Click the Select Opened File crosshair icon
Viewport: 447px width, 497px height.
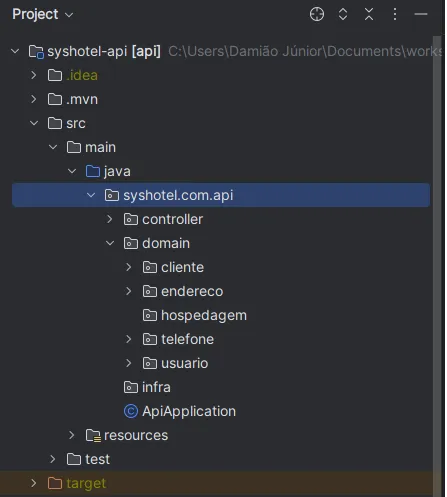pyautogui.click(x=317, y=14)
